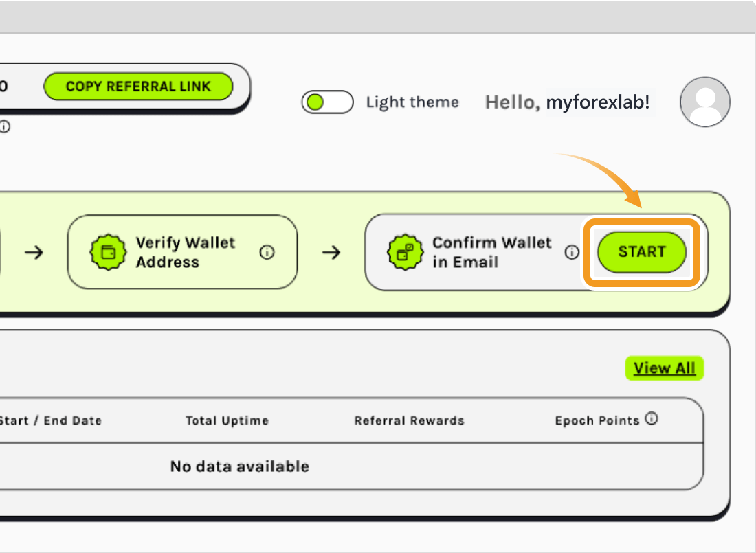Viewport: 756px width, 553px height.
Task: Click the Start / End Date column header
Action: click(51, 420)
